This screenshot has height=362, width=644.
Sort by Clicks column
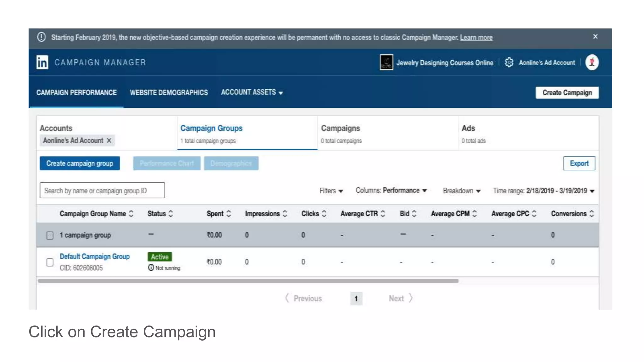324,214
